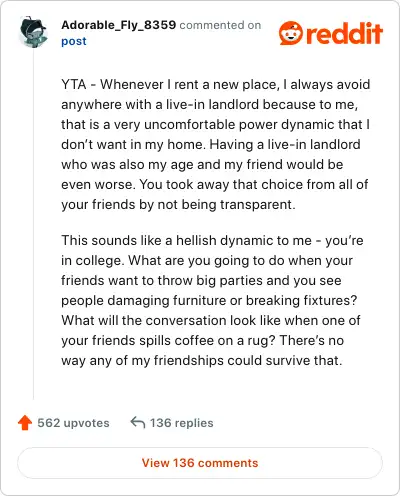Click the "YTA" verdict at comment start
This screenshot has width=400, height=496.
click(74, 84)
